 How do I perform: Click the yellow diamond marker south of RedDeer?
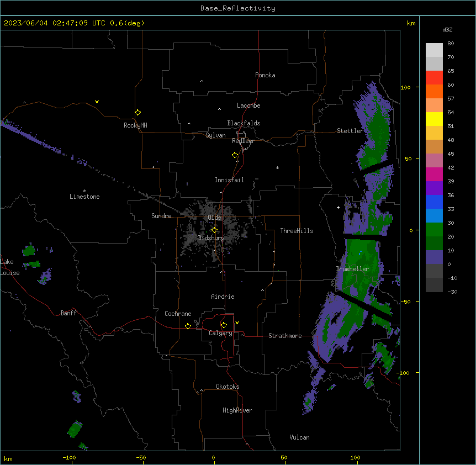click(x=235, y=155)
